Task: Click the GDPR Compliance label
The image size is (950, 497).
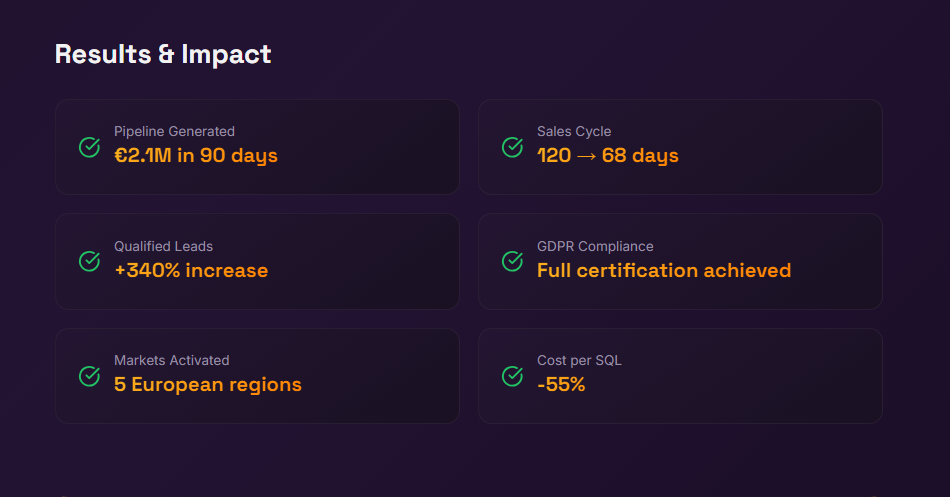Action: (595, 246)
